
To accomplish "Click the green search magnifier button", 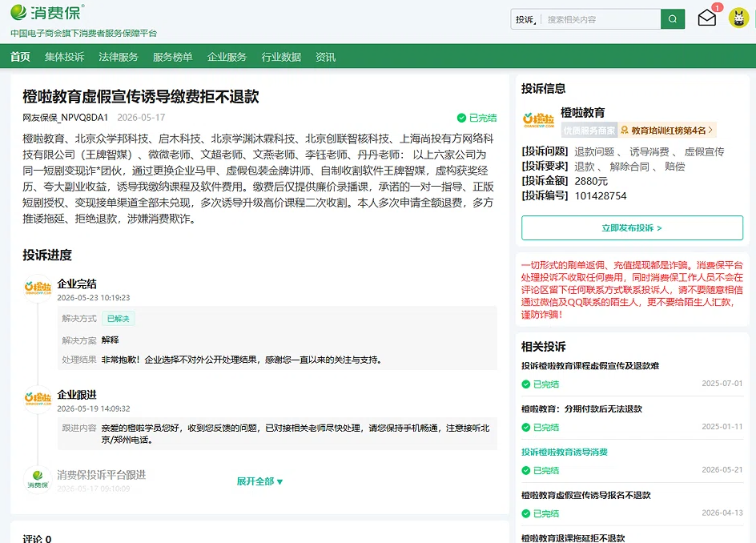I will pyautogui.click(x=673, y=19).
